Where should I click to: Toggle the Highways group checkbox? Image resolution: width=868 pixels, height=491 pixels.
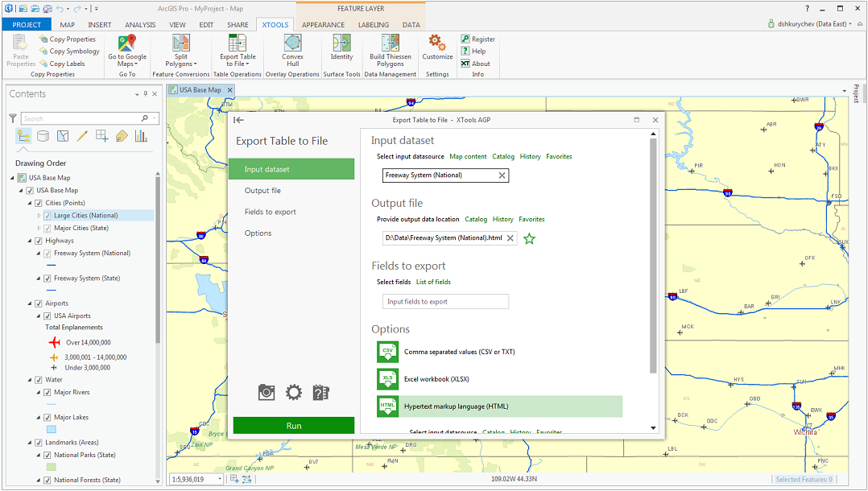click(39, 241)
